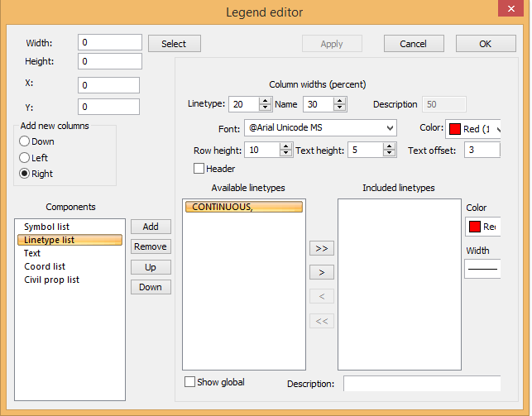Increase the Linetype column width stepper
This screenshot has width=532, height=416.
(265, 100)
